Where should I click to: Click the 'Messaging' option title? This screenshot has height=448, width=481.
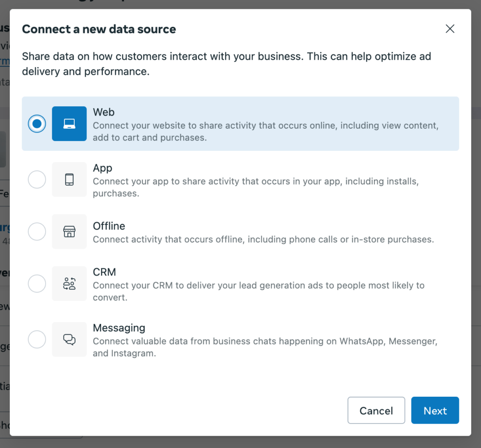coord(119,328)
